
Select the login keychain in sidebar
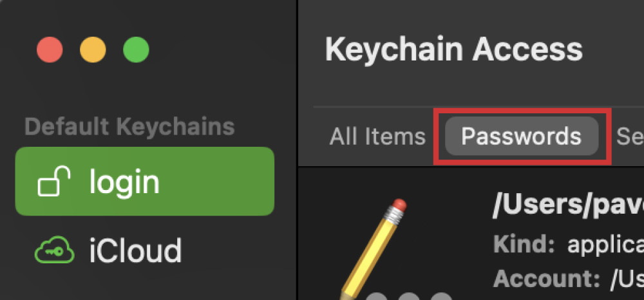pyautogui.click(x=144, y=182)
